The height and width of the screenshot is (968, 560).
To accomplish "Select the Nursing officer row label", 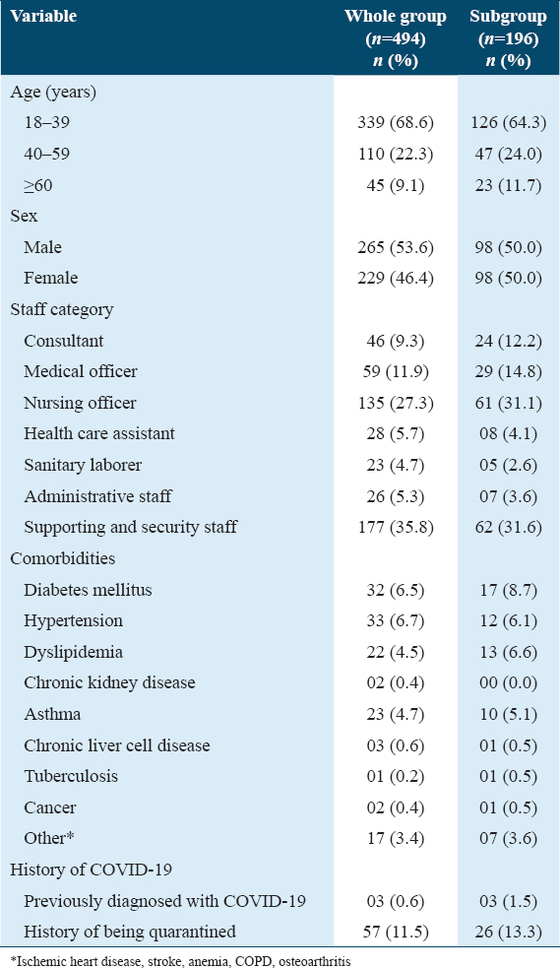I will 80,403.
